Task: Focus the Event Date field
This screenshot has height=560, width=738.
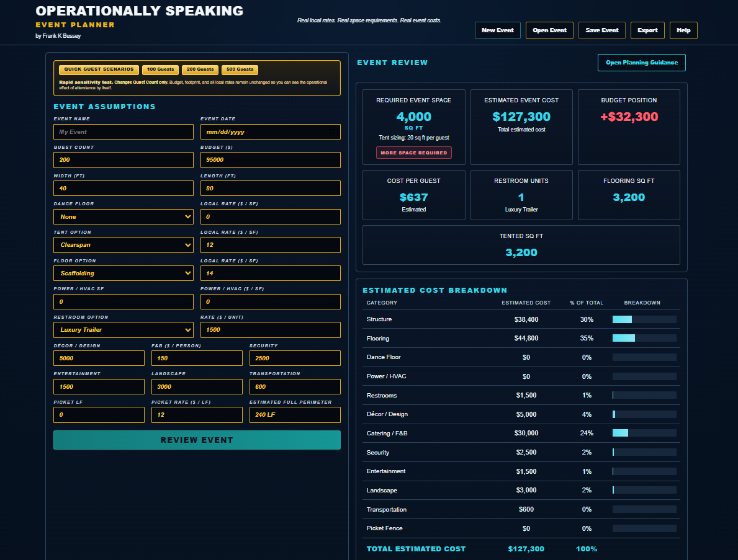Action: (x=270, y=131)
